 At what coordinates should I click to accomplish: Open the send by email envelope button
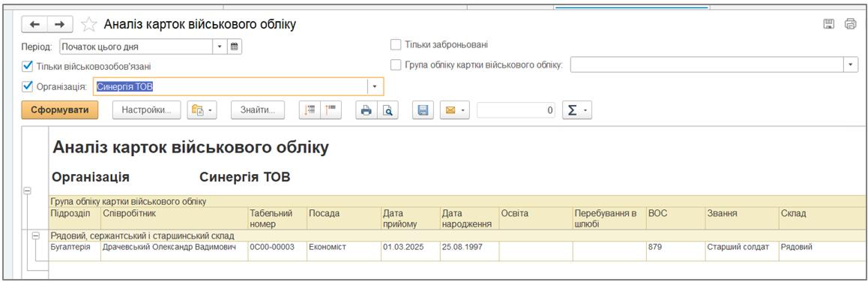[454, 110]
